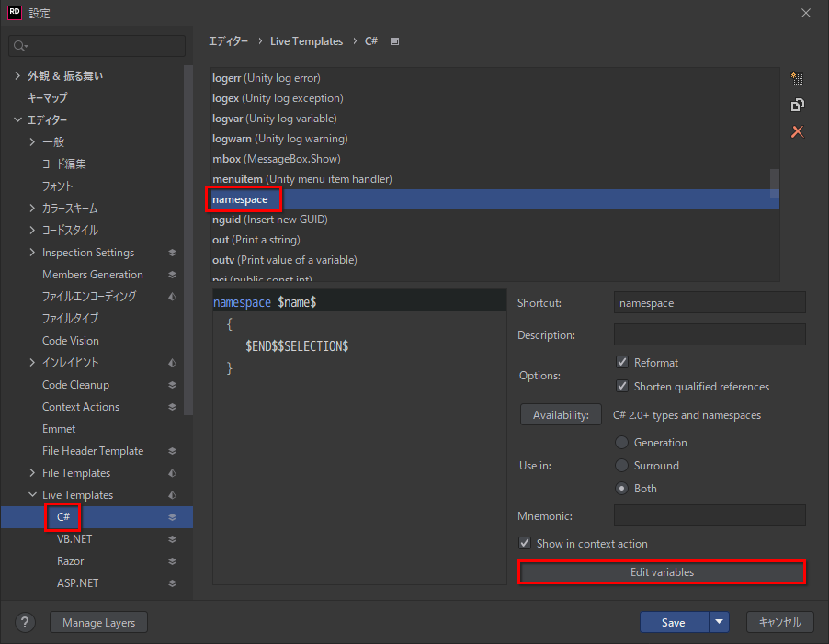Click the settings tree scrollbar
829x644 pixels.
187,241
